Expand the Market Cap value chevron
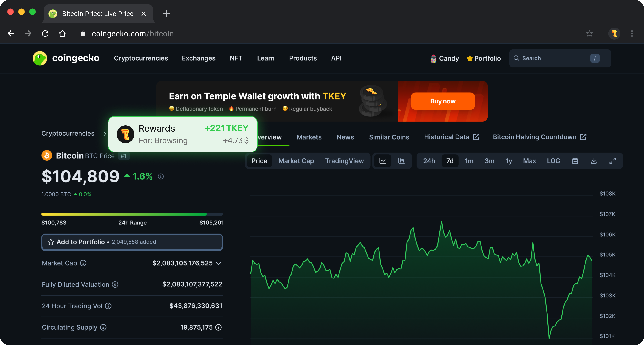This screenshot has width=644, height=345. click(x=219, y=263)
